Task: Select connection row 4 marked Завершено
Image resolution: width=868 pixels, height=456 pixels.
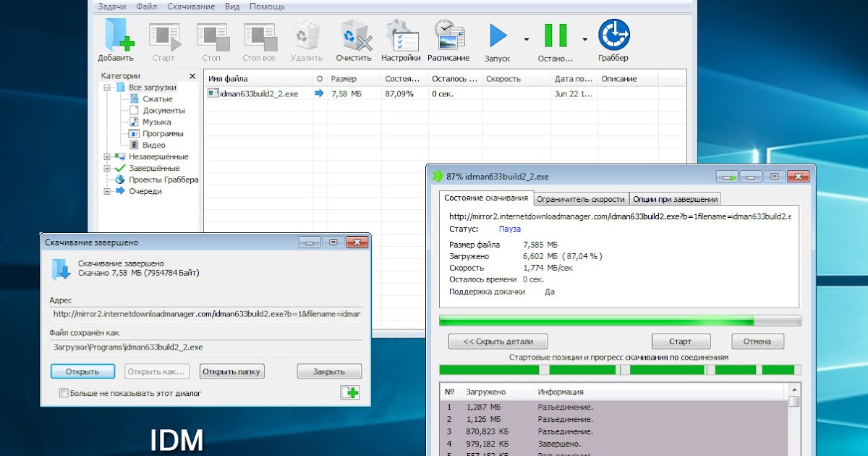Action: (x=613, y=444)
